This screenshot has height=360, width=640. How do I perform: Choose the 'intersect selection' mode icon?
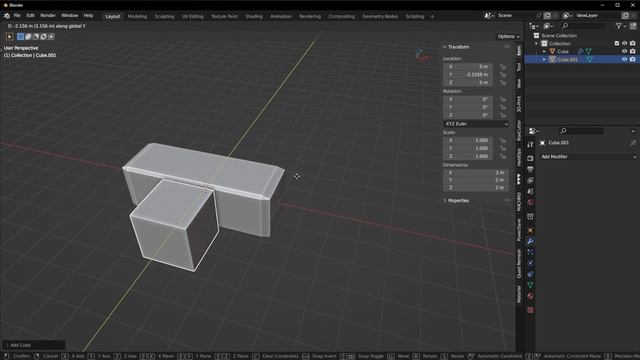[51, 36]
